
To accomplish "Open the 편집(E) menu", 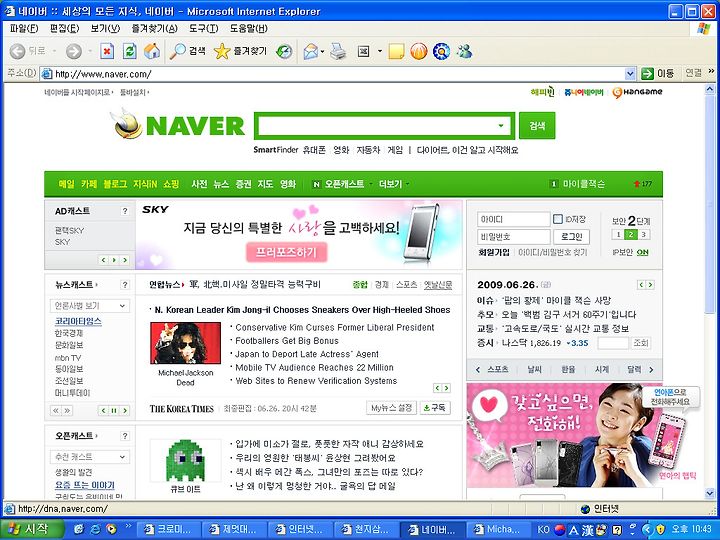I will [64, 28].
